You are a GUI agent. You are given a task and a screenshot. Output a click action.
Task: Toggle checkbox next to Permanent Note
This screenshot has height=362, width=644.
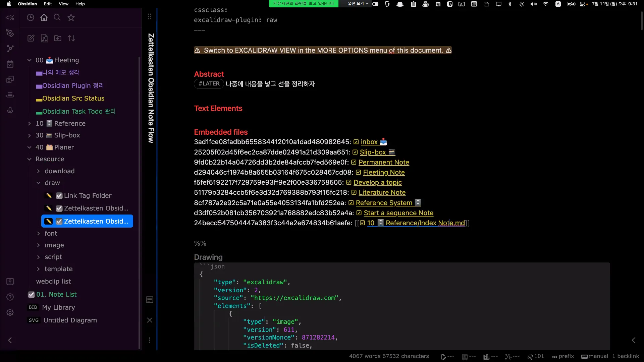click(x=354, y=163)
